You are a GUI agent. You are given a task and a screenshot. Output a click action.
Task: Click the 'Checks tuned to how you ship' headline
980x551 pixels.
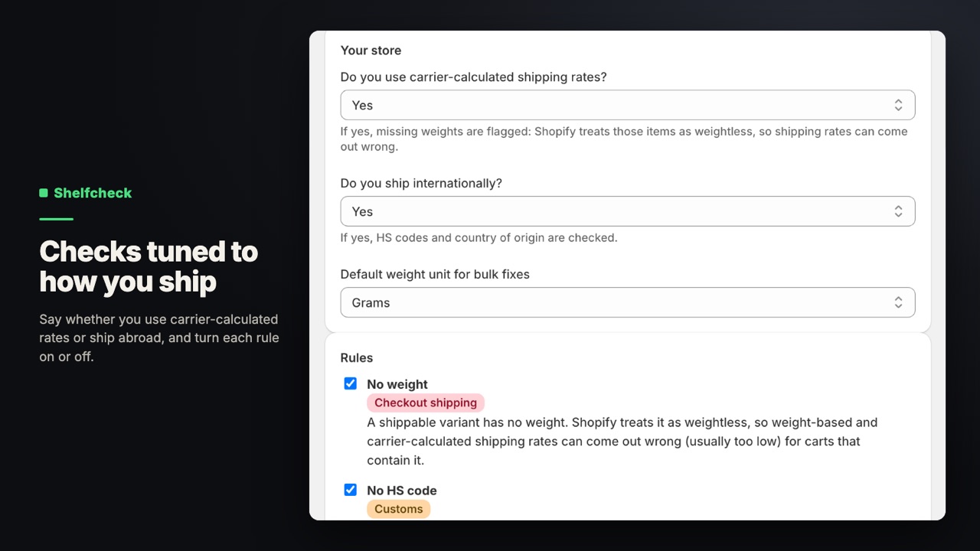pos(149,266)
